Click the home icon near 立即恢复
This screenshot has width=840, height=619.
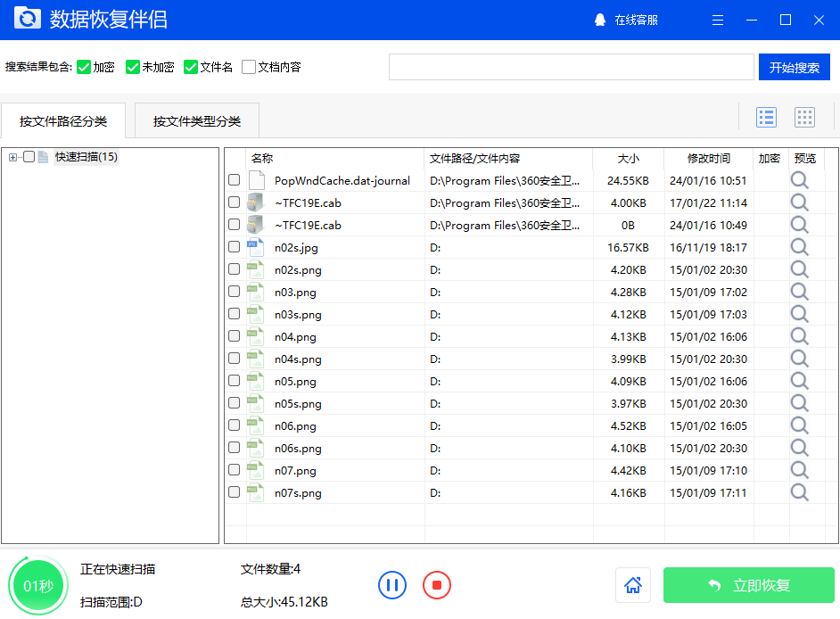point(633,585)
